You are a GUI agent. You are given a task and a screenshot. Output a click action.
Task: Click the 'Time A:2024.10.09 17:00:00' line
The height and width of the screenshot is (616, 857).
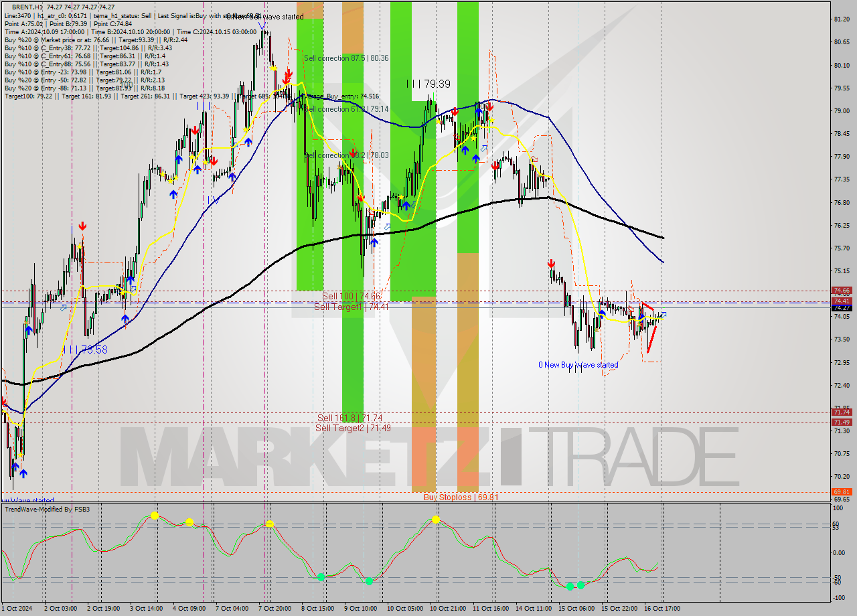click(x=131, y=31)
